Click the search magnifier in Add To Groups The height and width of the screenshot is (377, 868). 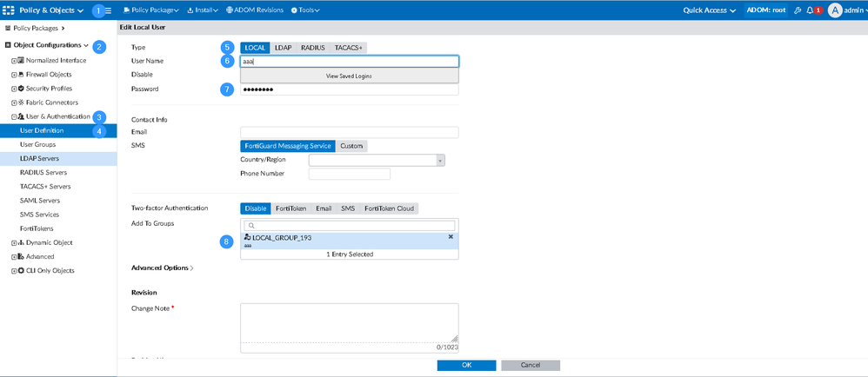pyautogui.click(x=251, y=226)
